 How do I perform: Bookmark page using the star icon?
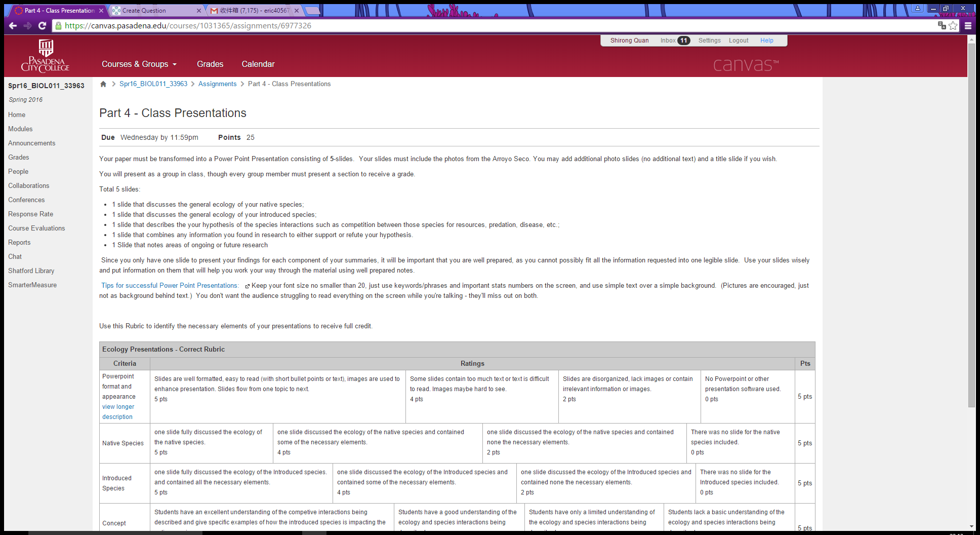(x=953, y=25)
